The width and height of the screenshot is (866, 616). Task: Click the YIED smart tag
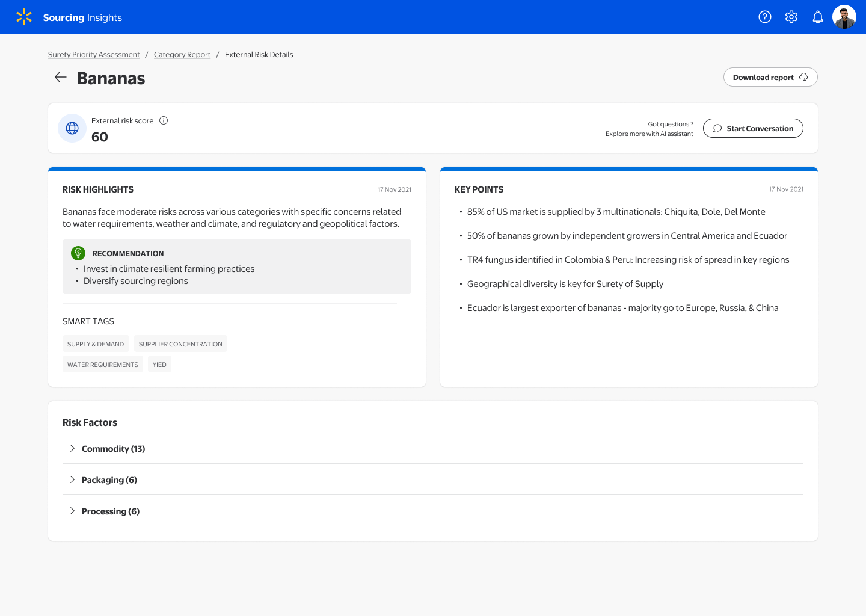click(159, 365)
